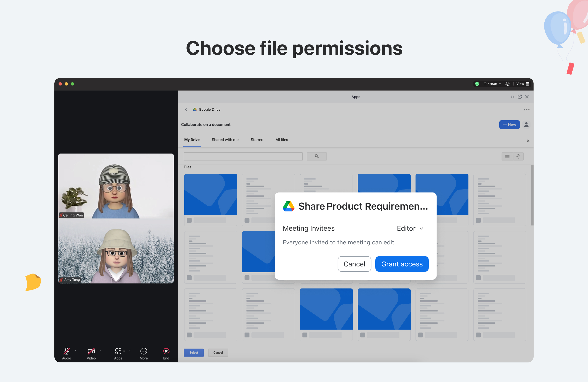Expand audio options caret
The width and height of the screenshot is (588, 382).
[75, 351]
